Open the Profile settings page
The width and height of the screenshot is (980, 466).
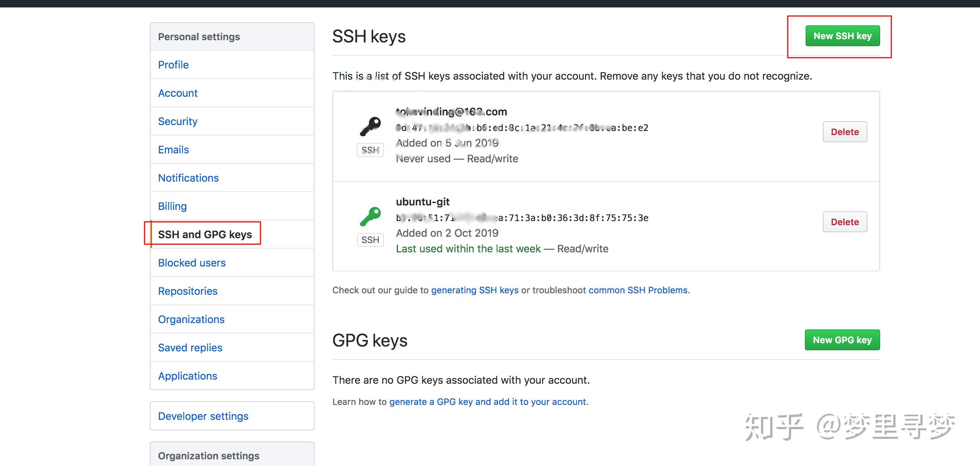pyautogui.click(x=174, y=64)
